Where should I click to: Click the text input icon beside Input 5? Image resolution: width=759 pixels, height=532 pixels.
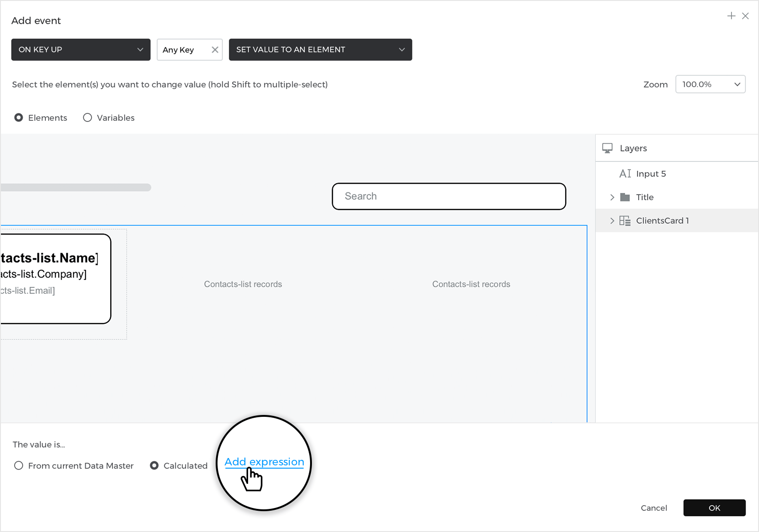tap(625, 173)
